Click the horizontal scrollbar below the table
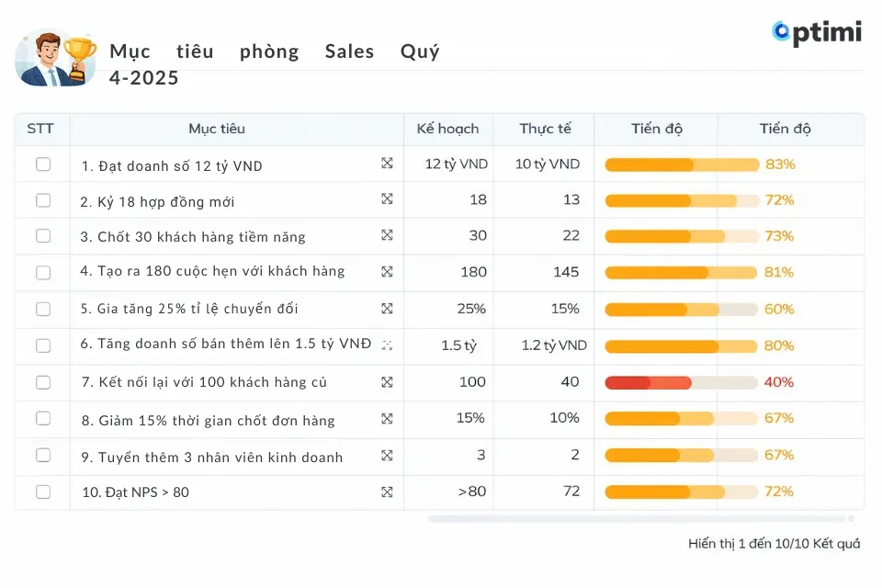 pyautogui.click(x=643, y=517)
